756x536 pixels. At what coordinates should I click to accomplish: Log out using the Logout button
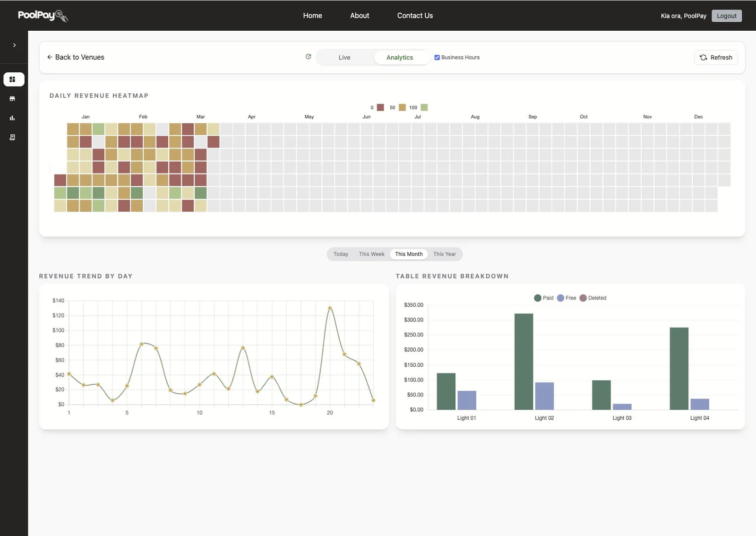pos(727,16)
